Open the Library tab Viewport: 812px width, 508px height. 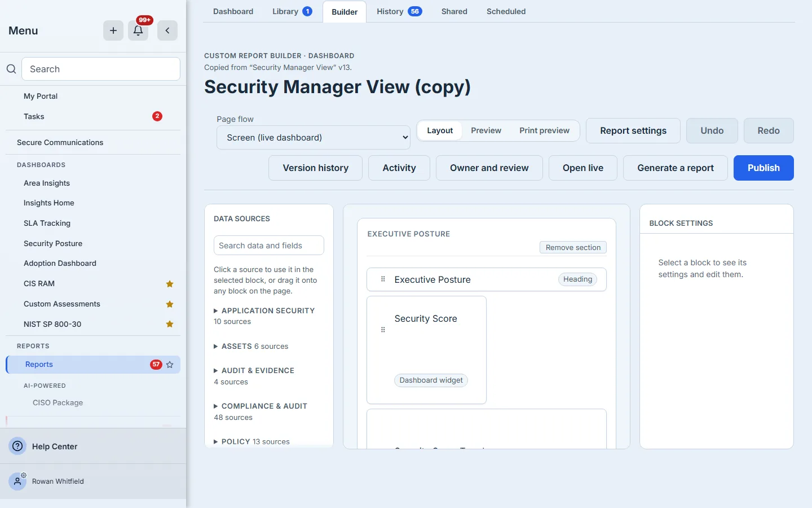292,11
